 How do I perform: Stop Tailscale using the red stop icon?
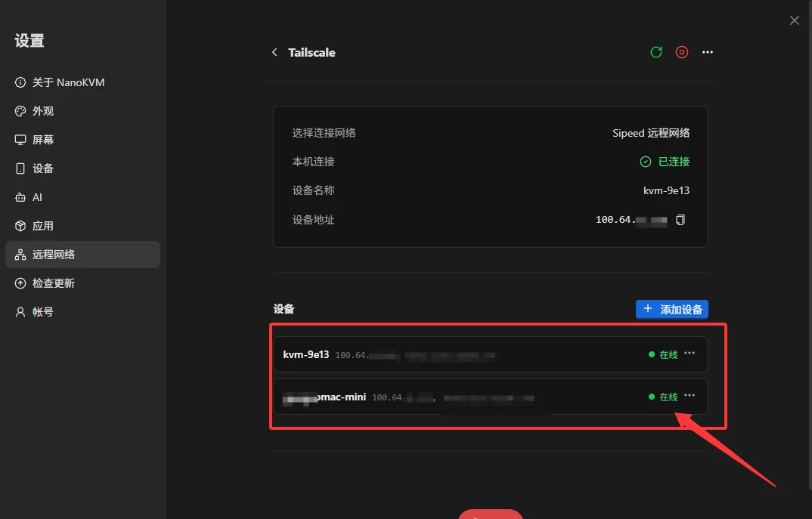coord(681,52)
